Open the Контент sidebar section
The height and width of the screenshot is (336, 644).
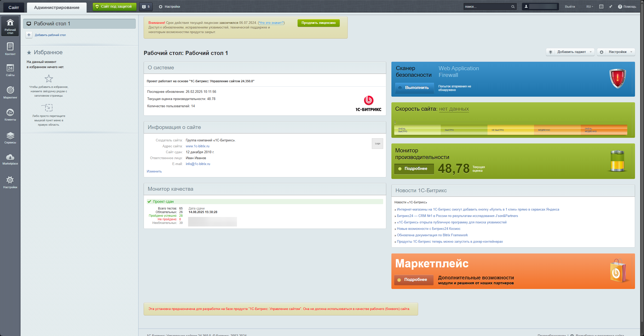click(10, 49)
